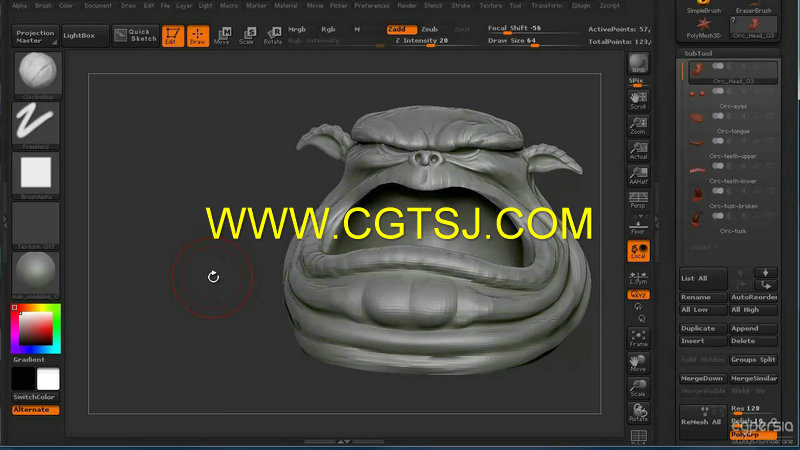The image size is (800, 450).
Task: Click the MergeDown button
Action: [x=703, y=379]
